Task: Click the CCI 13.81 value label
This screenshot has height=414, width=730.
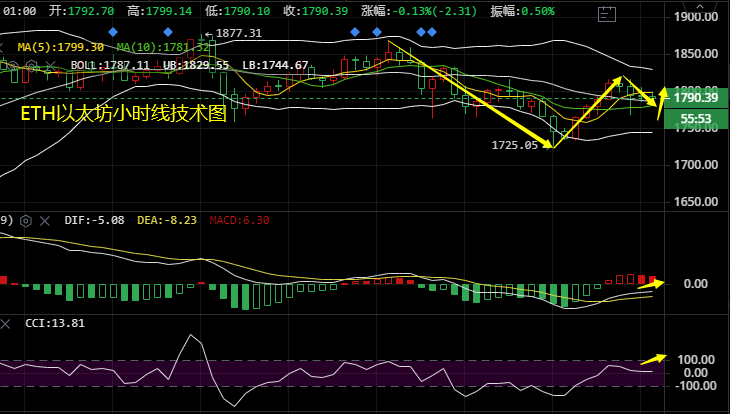Action: tap(55, 323)
